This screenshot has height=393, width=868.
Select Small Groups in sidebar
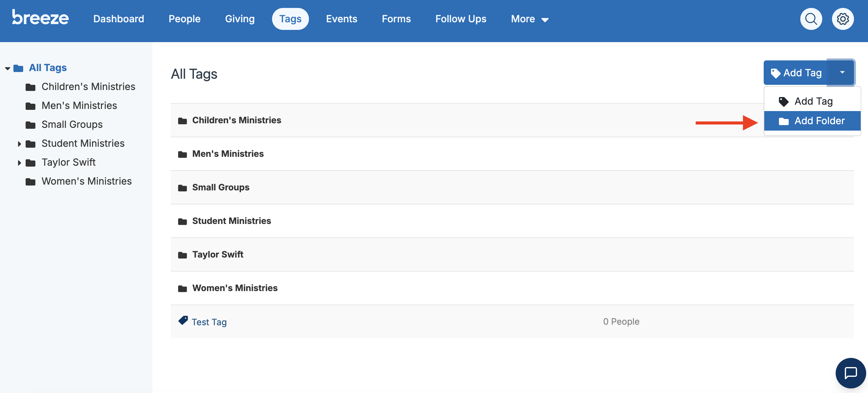(72, 124)
